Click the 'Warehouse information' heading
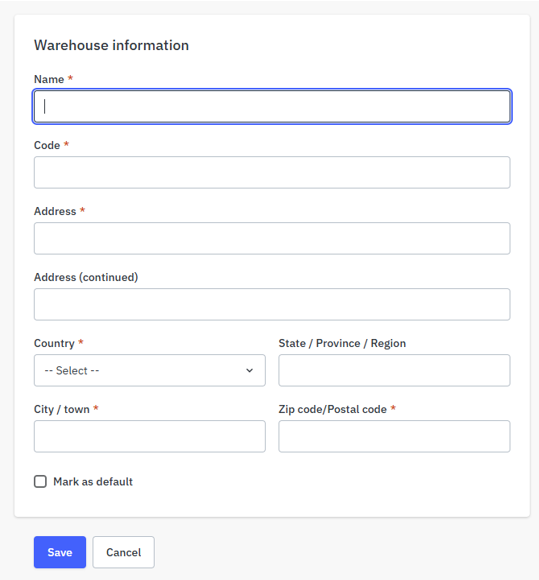Viewport: 539px width, 580px height. [x=111, y=45]
